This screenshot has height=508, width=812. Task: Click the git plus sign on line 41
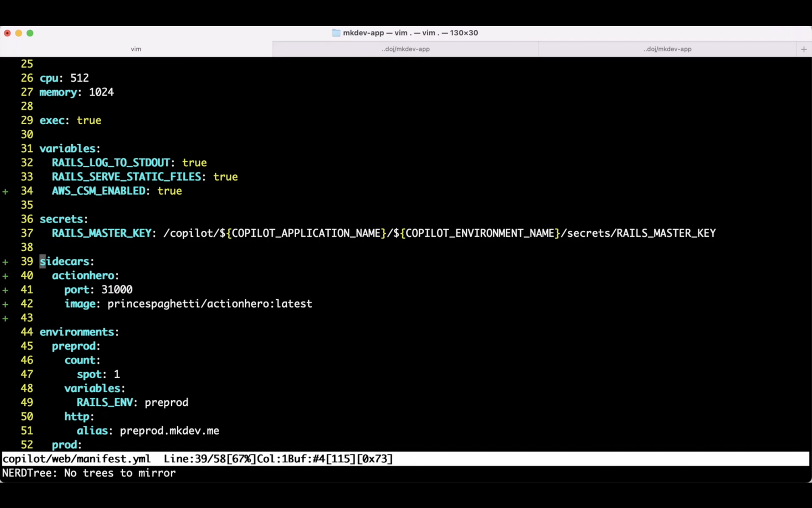(6, 290)
